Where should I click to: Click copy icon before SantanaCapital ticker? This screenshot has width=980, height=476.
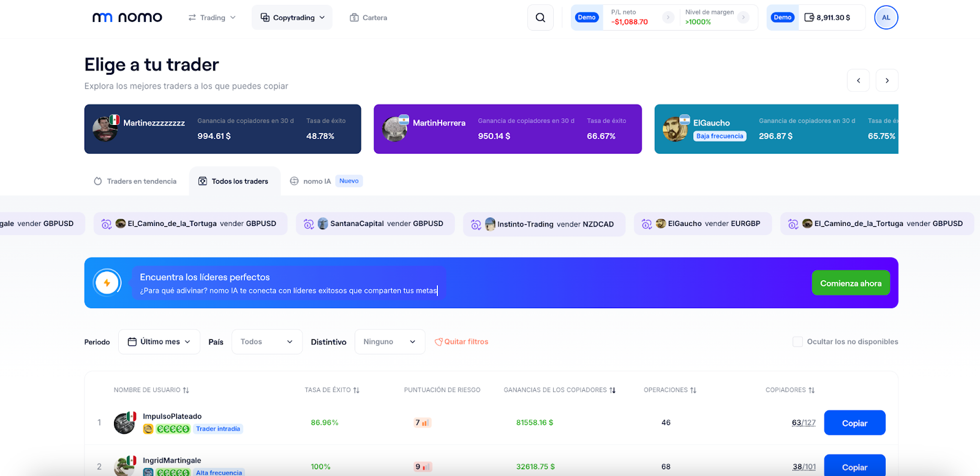(309, 224)
